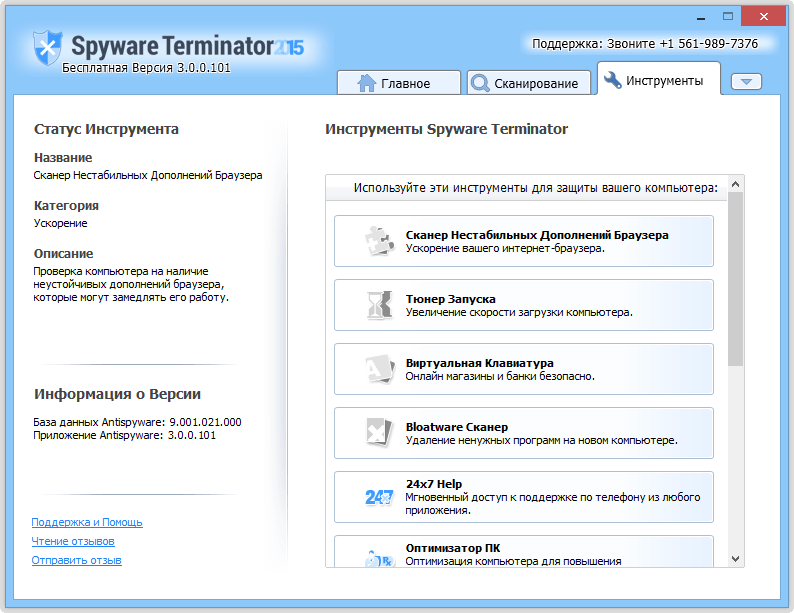Click the Отправить отзыв link

76,560
